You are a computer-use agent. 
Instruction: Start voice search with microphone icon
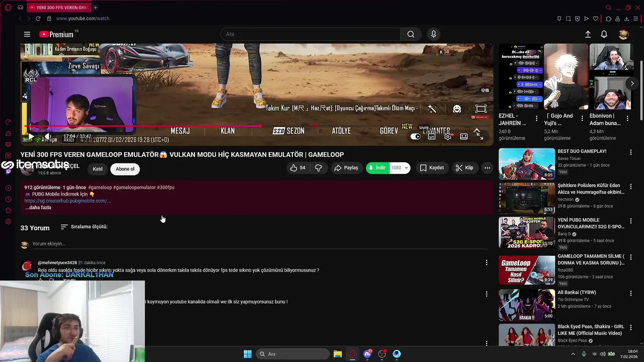(x=434, y=34)
